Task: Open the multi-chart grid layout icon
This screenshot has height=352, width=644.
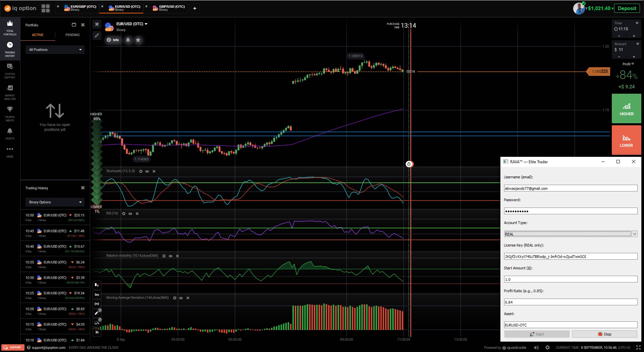Action: (x=46, y=8)
